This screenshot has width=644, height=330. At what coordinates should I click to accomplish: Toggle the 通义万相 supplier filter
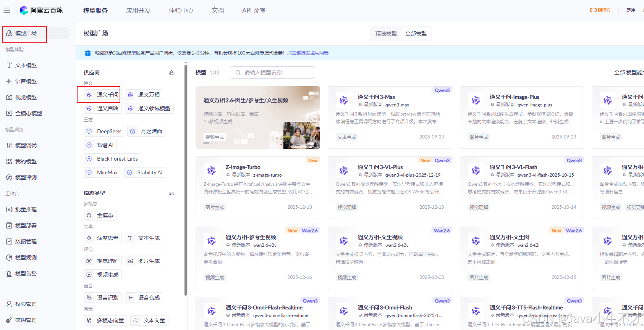click(144, 95)
